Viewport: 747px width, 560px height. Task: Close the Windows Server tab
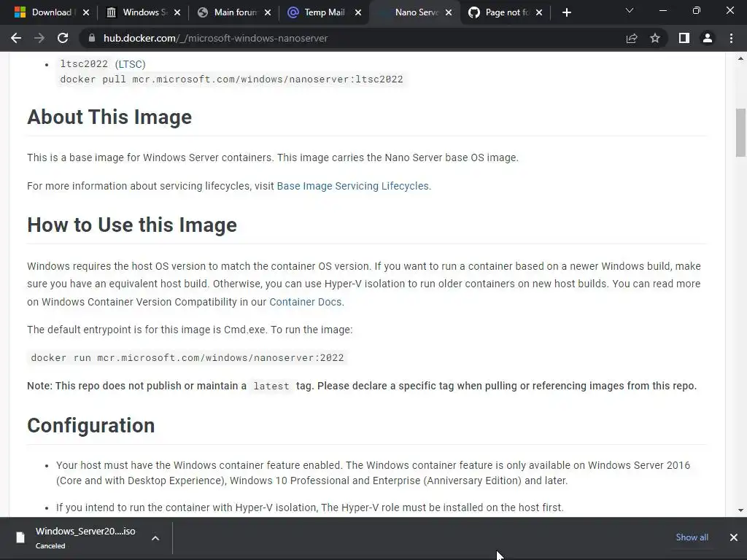[x=177, y=12]
